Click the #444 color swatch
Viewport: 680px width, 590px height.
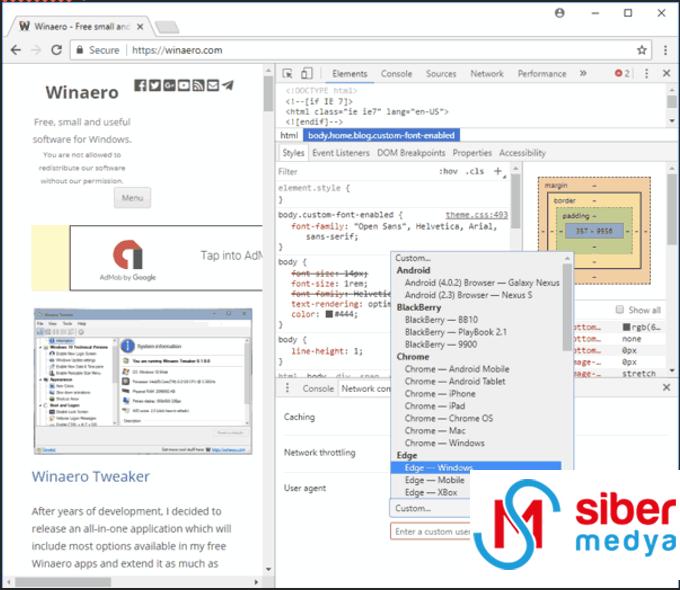329,314
